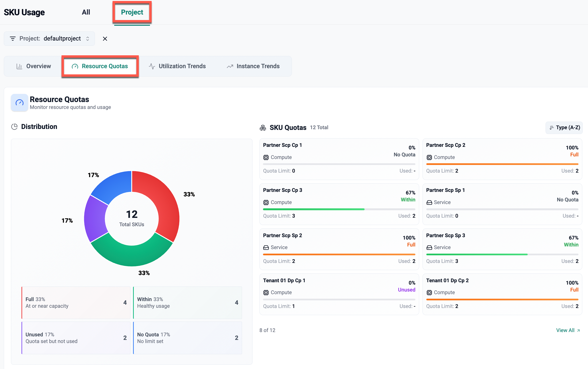Click the service icon on Partner Scp Sp 1
The image size is (588, 369).
coord(429,202)
